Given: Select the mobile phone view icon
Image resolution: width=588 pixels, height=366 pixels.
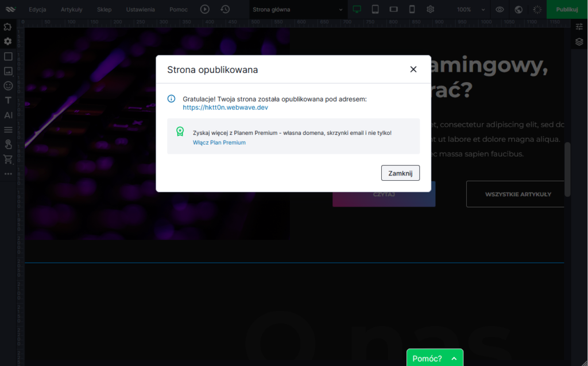Looking at the screenshot, I should (x=412, y=9).
